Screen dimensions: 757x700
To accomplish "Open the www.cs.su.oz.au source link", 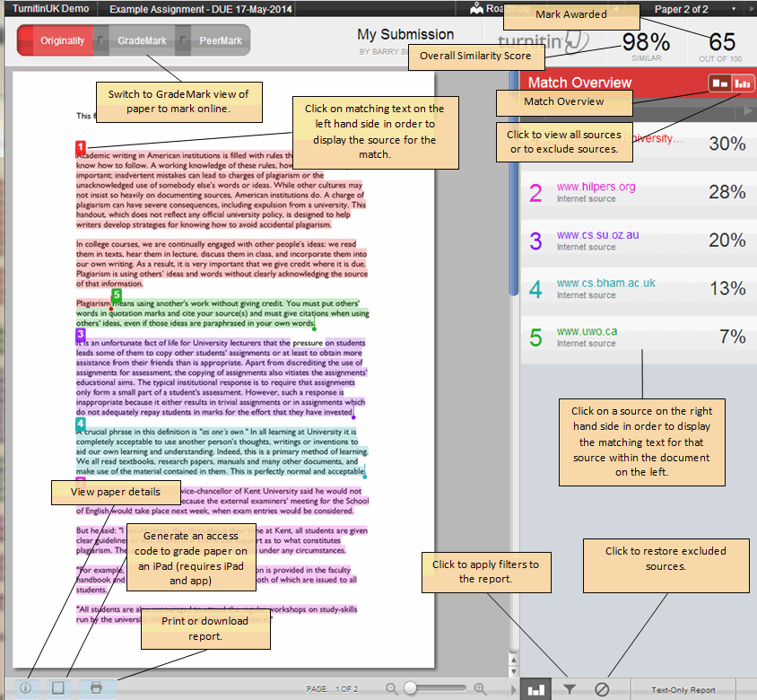I will [x=597, y=235].
